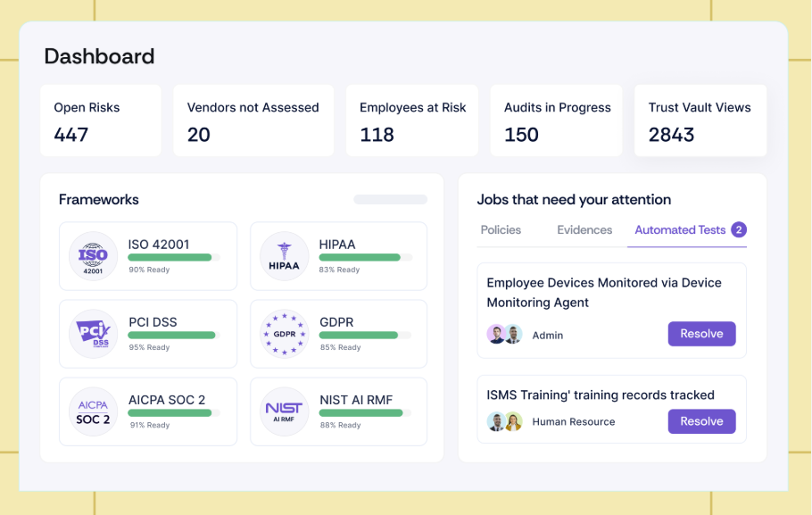
Task: Click the HIPAA readiness progress bar
Action: click(x=366, y=257)
